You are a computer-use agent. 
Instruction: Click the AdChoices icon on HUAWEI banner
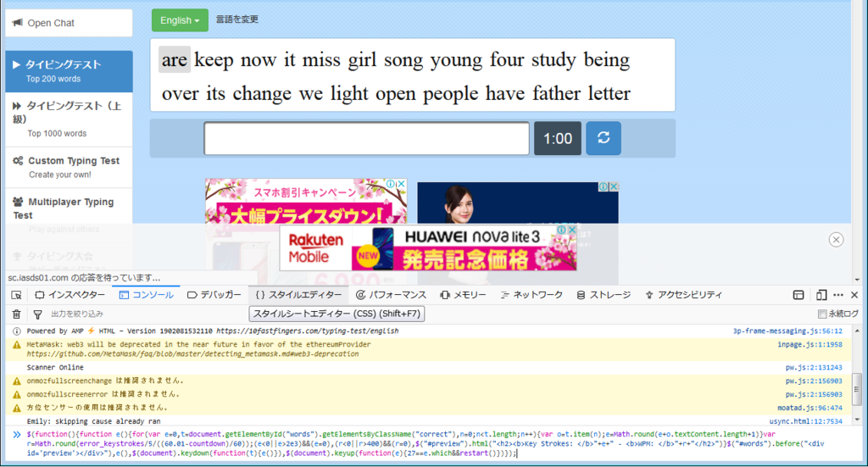(562, 229)
